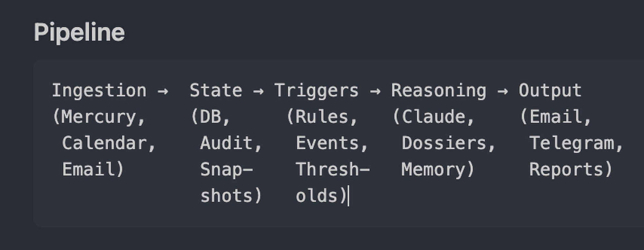
Task: Click the word Memory under Reasoning
Action: (433, 170)
